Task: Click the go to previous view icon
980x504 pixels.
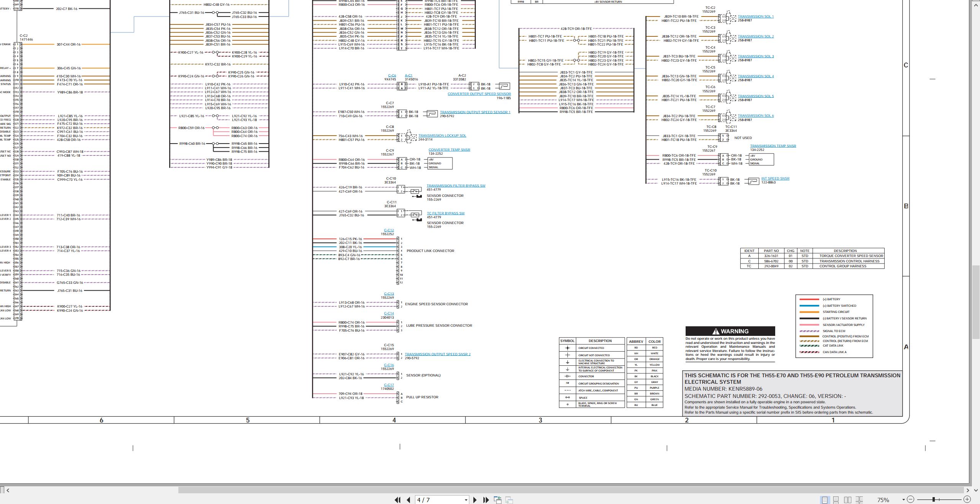Action: pos(498,500)
